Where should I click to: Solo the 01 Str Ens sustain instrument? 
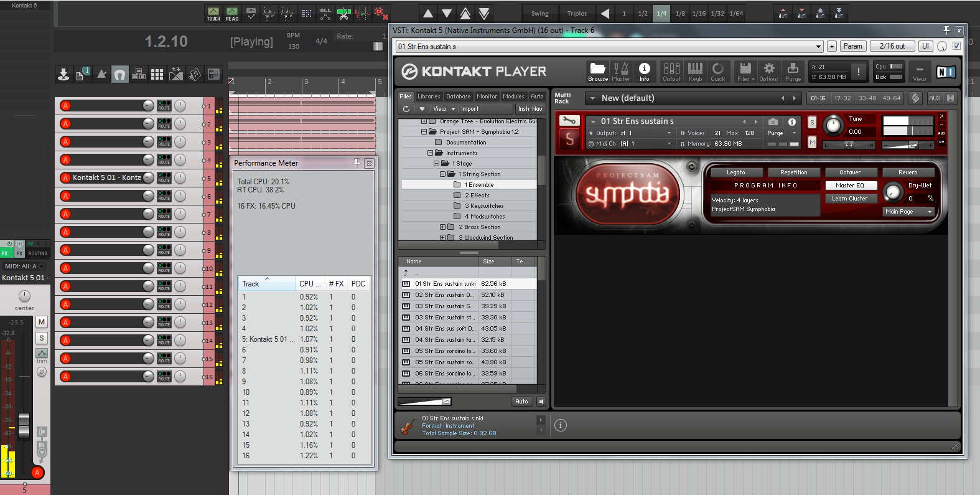(x=812, y=123)
